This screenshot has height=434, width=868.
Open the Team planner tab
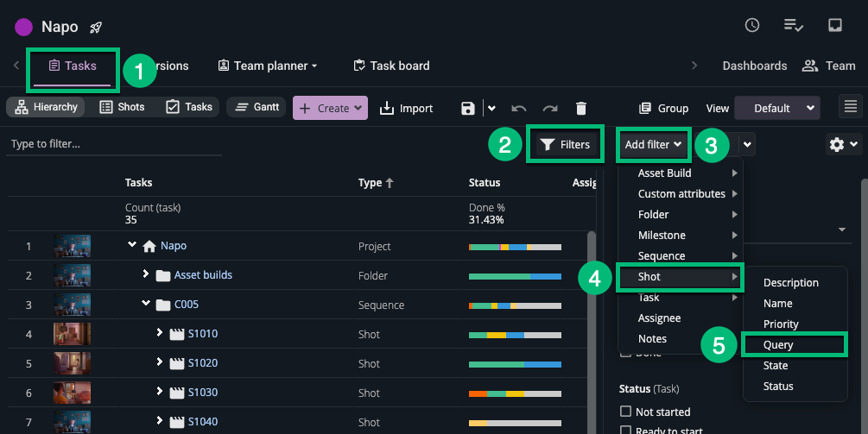pos(268,66)
